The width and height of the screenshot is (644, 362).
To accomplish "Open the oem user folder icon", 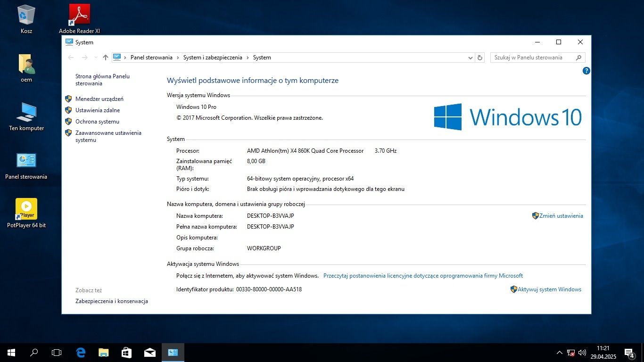I will click(x=26, y=68).
